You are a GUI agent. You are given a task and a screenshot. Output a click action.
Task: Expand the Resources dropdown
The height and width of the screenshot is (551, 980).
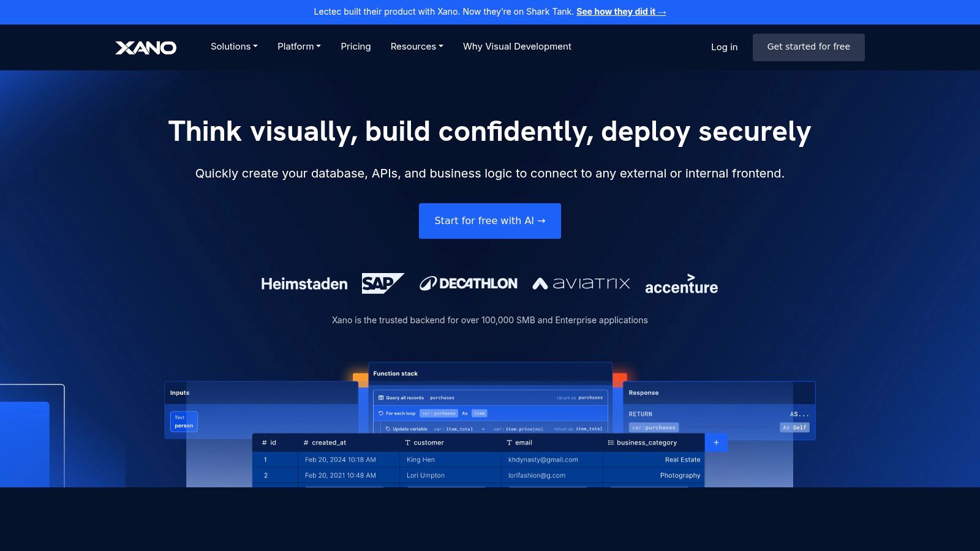[417, 47]
